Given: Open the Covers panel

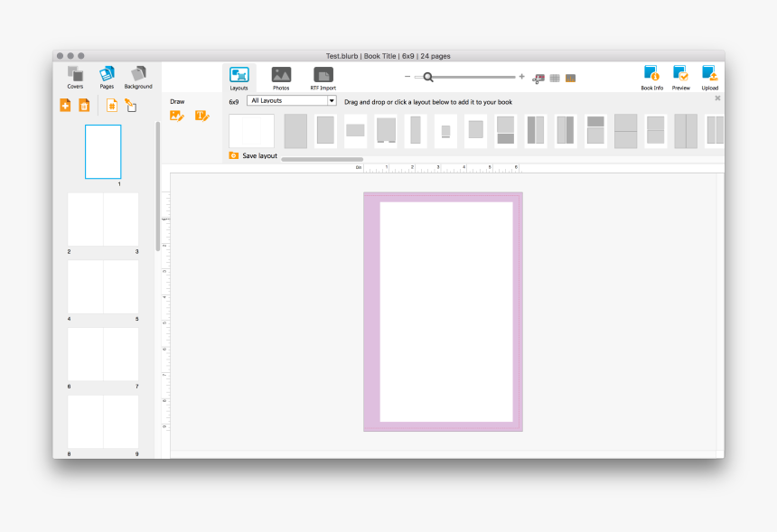Looking at the screenshot, I should pos(75,76).
